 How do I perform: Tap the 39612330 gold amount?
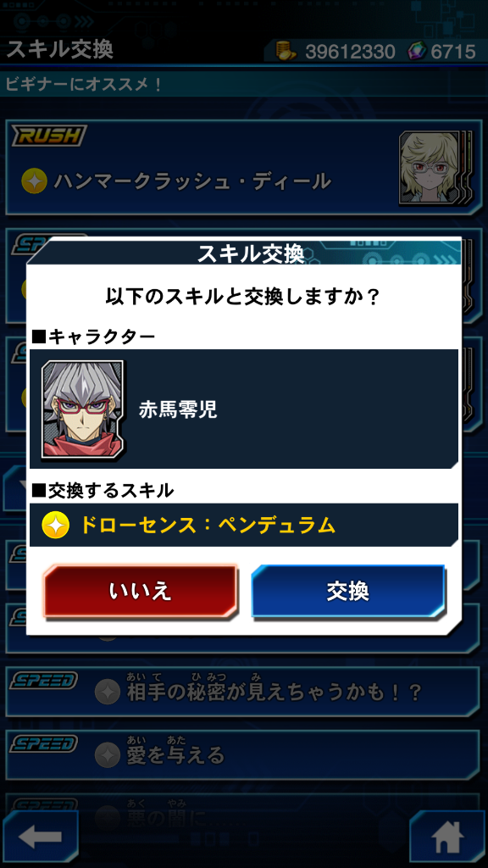coord(350,52)
